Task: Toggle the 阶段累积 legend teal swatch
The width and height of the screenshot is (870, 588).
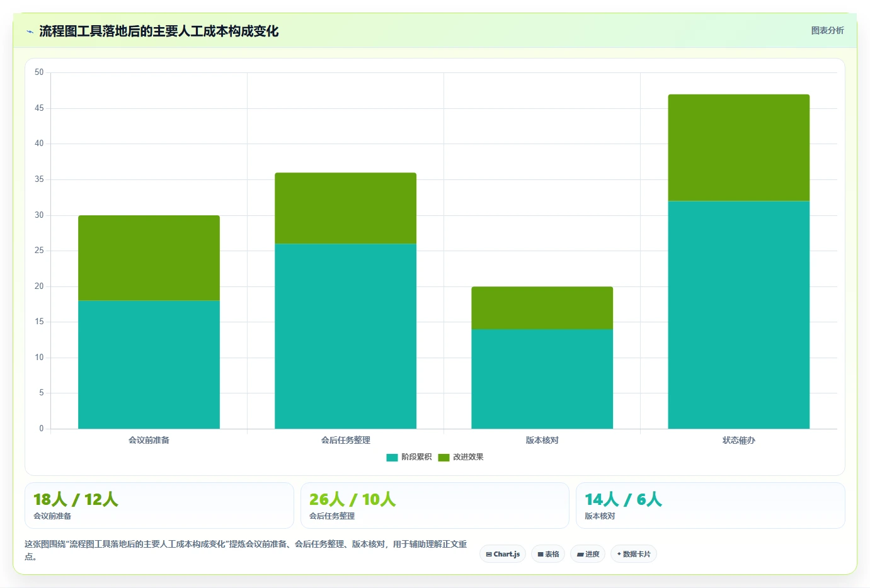Action: (392, 458)
